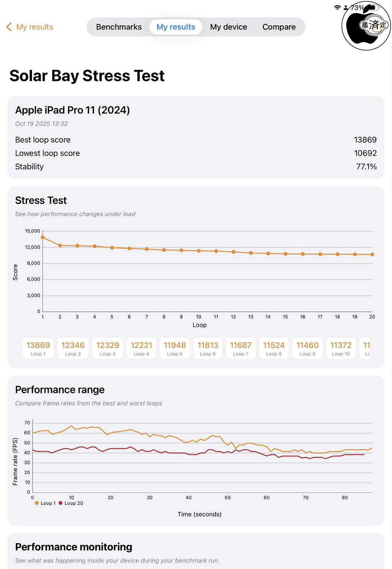This screenshot has width=392, height=569.
Task: Click the Apple logo watermark badge
Action: coord(366,26)
